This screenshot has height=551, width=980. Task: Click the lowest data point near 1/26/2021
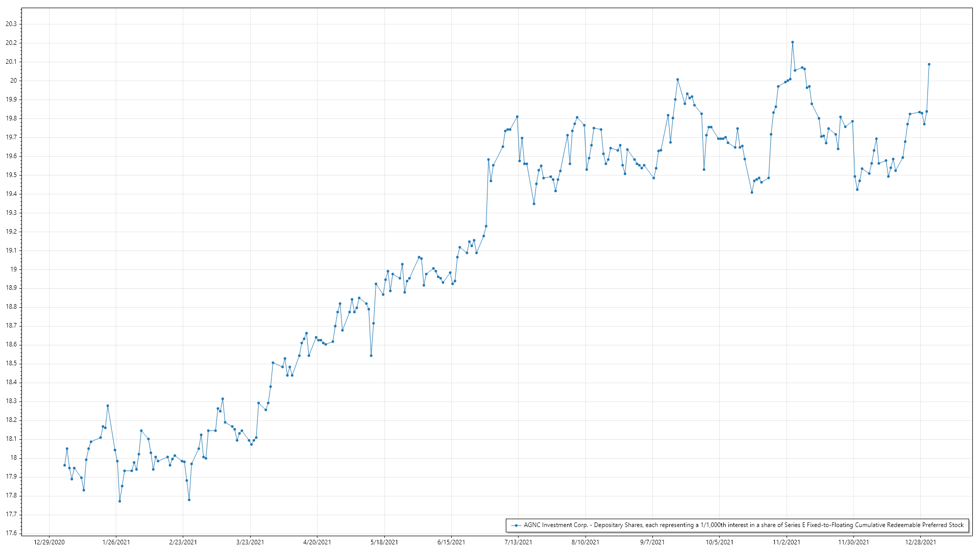(119, 501)
